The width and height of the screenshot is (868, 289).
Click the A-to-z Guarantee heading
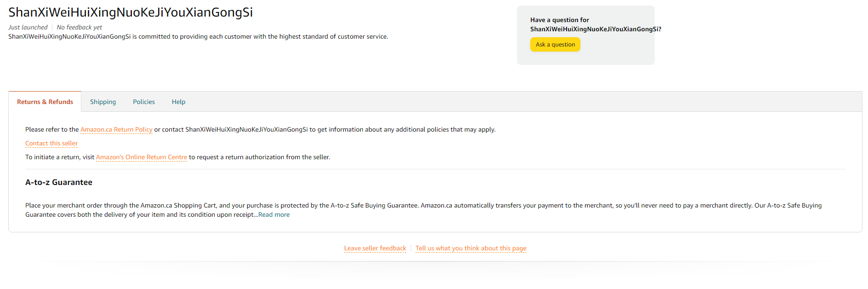(x=59, y=182)
